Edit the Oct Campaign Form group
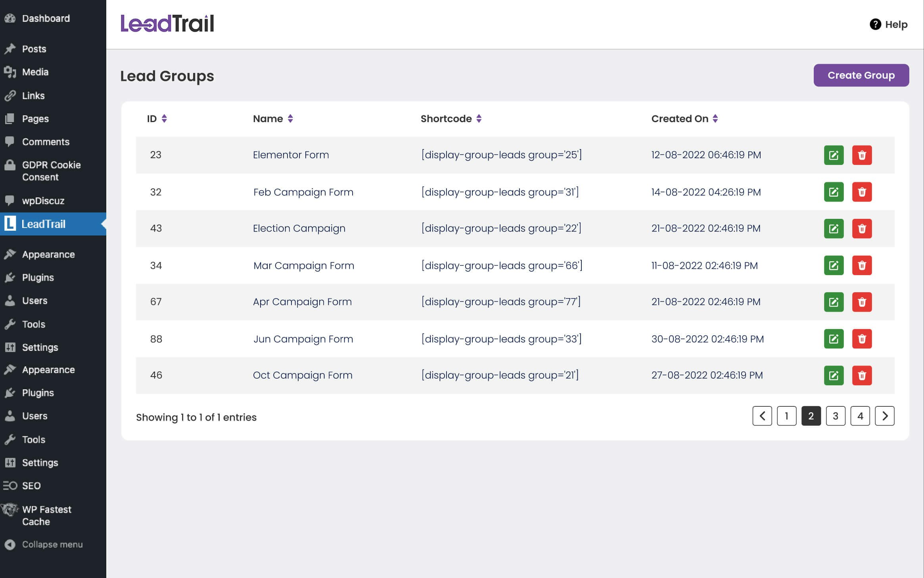This screenshot has height=578, width=924. point(834,375)
